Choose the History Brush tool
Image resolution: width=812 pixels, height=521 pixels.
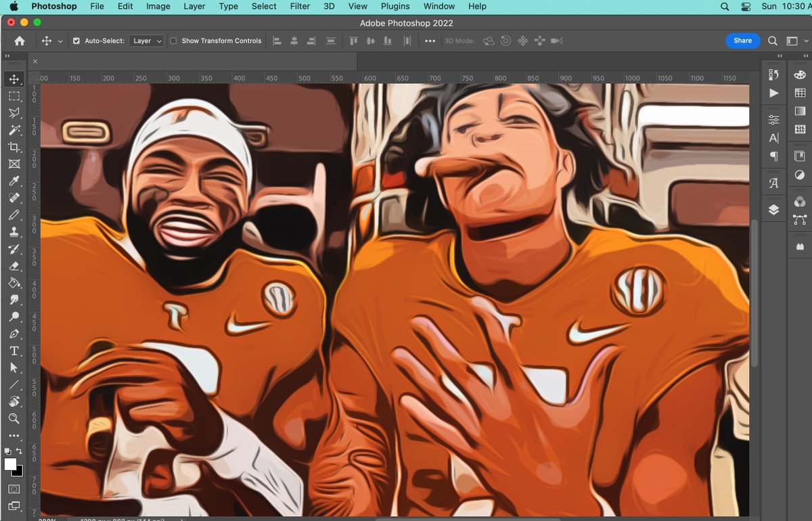(x=14, y=249)
